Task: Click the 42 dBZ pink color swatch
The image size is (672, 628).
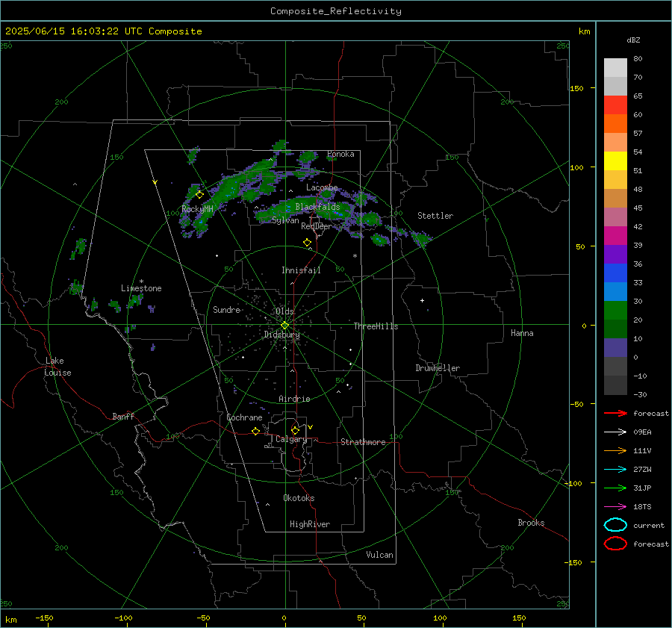Action: (x=615, y=217)
